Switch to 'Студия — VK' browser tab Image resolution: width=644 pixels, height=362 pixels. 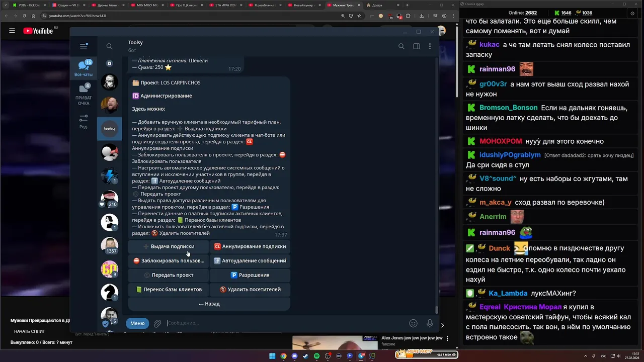(x=67, y=5)
